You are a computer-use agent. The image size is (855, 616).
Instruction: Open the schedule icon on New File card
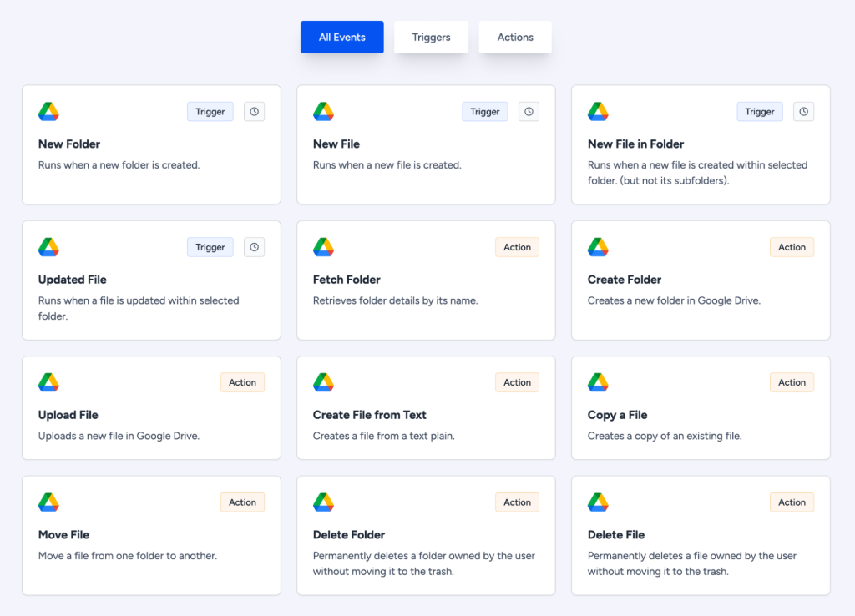point(529,111)
